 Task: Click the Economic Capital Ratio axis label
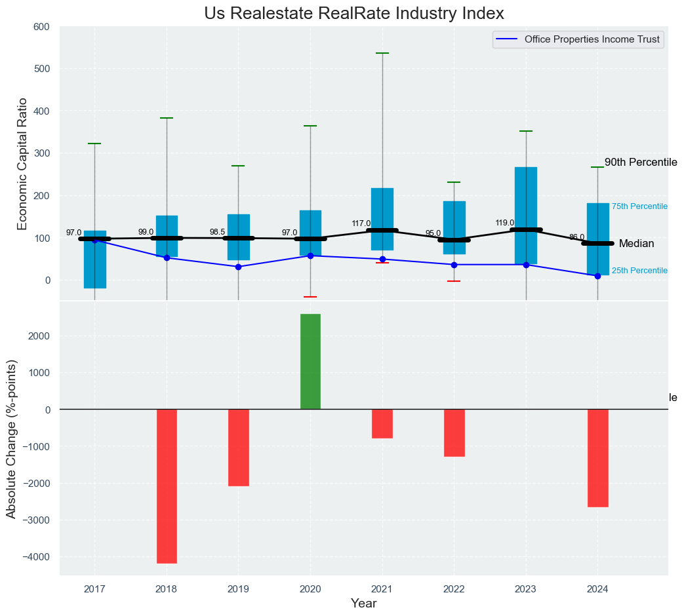click(22, 163)
